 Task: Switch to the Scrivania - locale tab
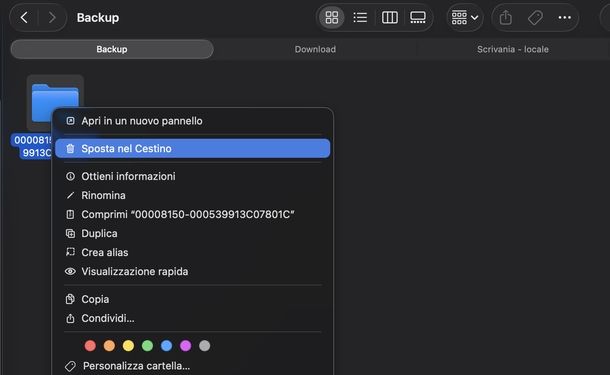pyautogui.click(x=513, y=49)
